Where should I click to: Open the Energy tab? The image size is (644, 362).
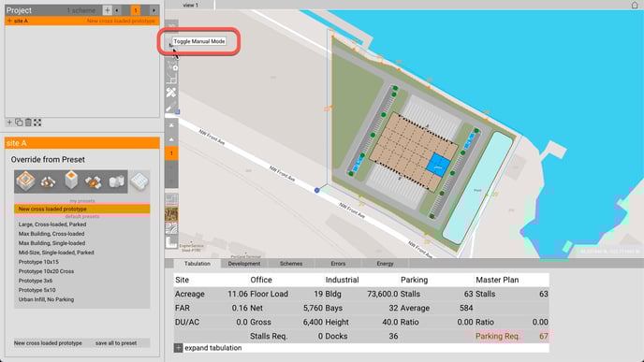tap(385, 264)
